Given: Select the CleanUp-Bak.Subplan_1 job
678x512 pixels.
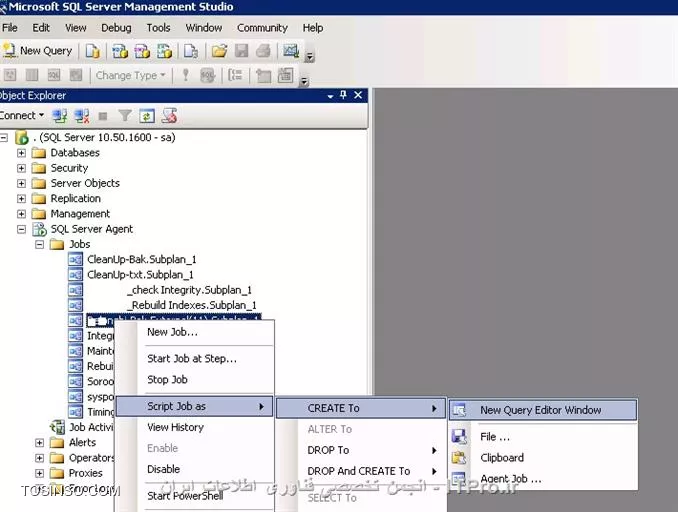Looking at the screenshot, I should click(141, 259).
